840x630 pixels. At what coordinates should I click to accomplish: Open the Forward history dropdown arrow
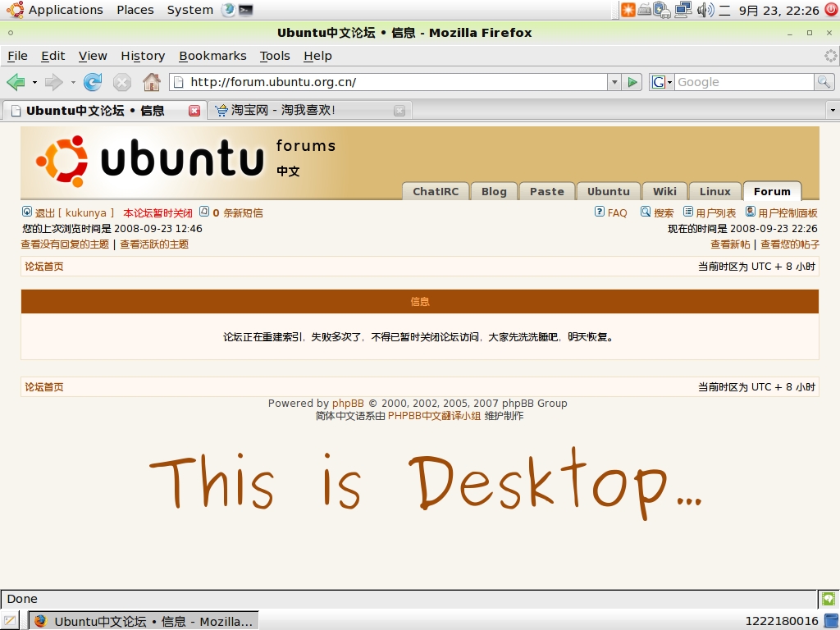[73, 83]
